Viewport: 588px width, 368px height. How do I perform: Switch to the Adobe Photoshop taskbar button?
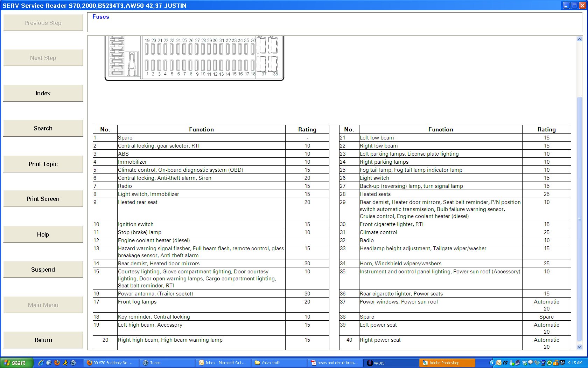tap(447, 363)
